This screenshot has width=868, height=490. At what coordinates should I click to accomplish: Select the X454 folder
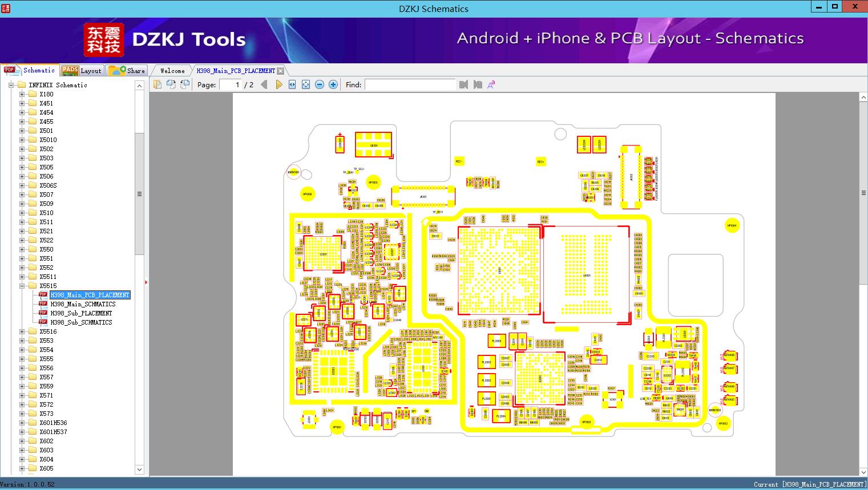(x=46, y=112)
